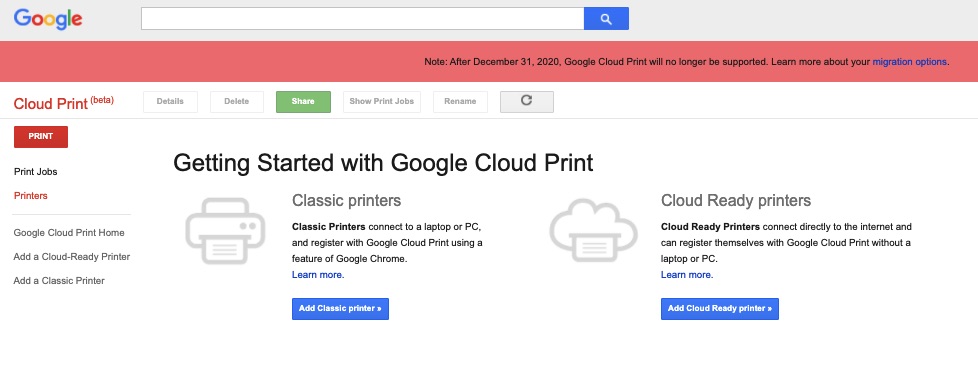
Task: Click Add Classic printer button
Action: click(x=340, y=308)
